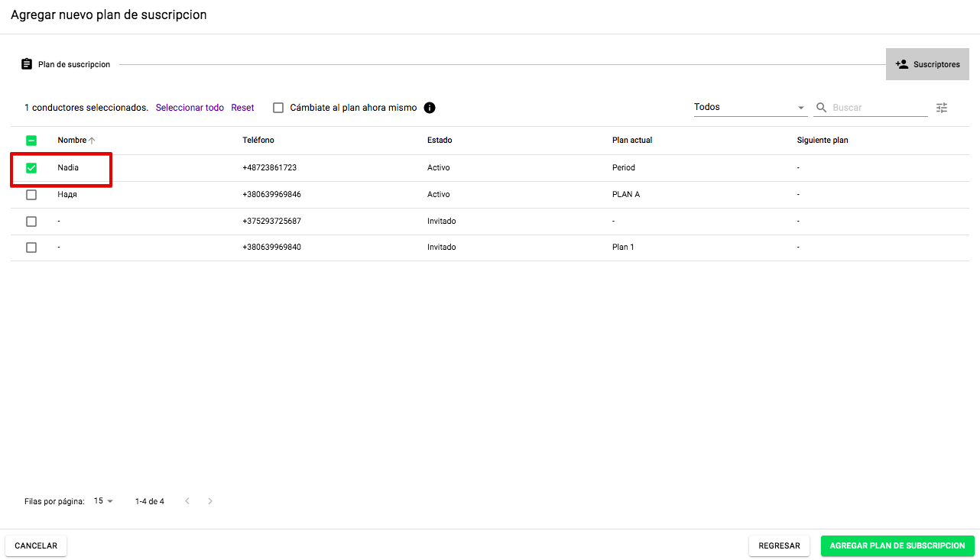Uncheck the Nadia row checkbox
The height and width of the screenshot is (560, 980).
(x=31, y=168)
